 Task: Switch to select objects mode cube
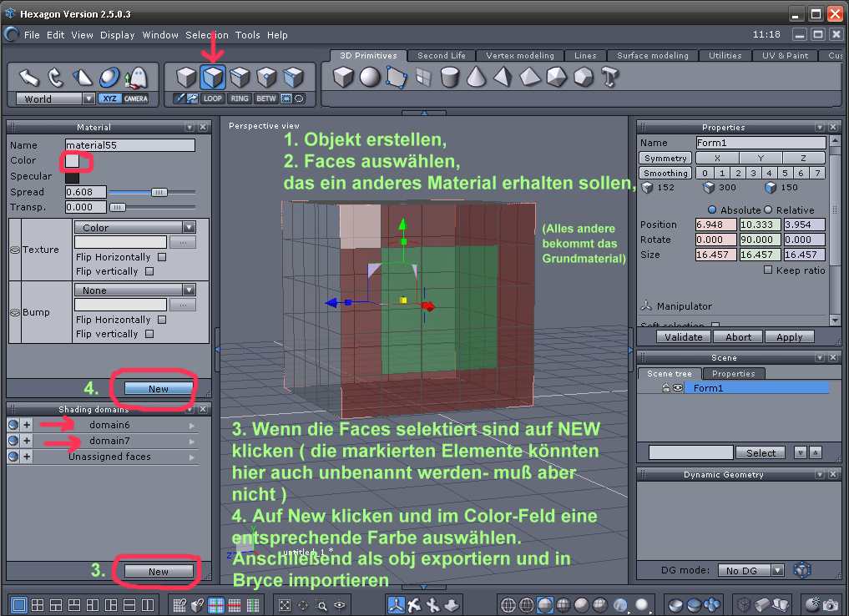(186, 78)
